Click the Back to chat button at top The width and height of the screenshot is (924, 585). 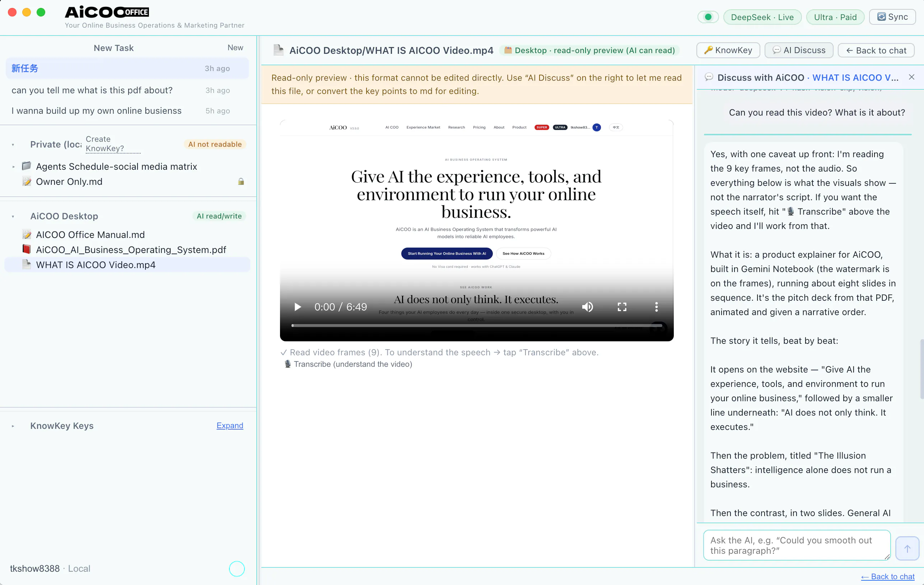pyautogui.click(x=876, y=50)
